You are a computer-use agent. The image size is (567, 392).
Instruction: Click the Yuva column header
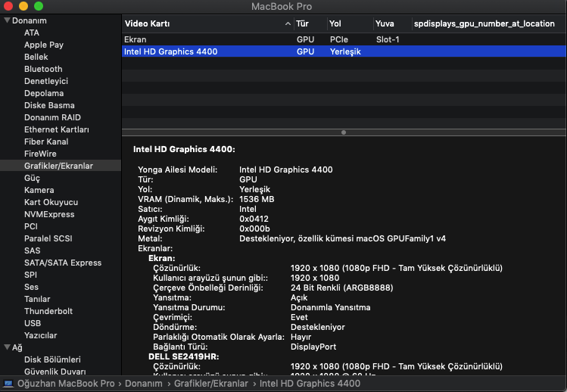[385, 24]
